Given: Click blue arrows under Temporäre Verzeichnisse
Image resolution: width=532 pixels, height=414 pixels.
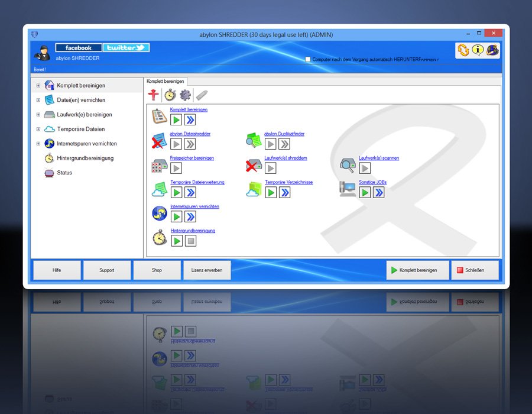Looking at the screenshot, I should click(x=285, y=193).
